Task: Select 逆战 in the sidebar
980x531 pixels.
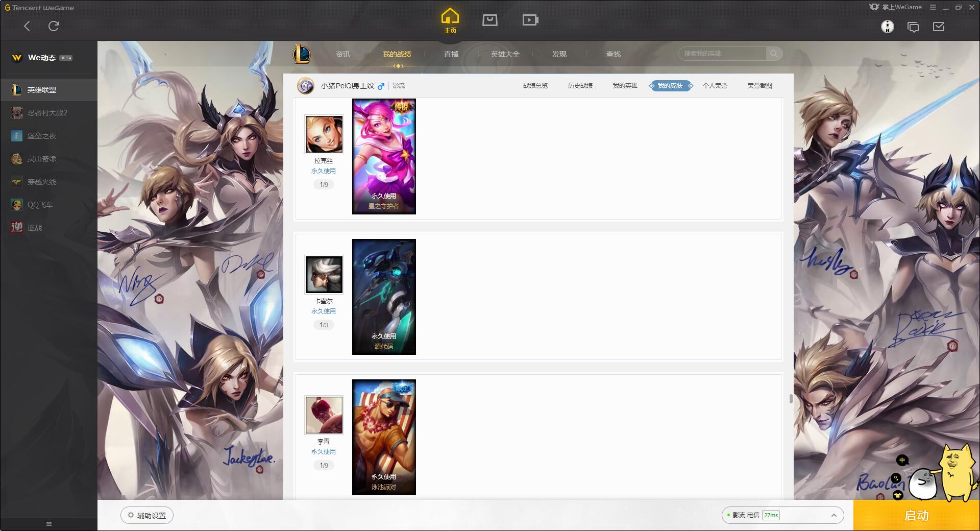Action: click(48, 228)
